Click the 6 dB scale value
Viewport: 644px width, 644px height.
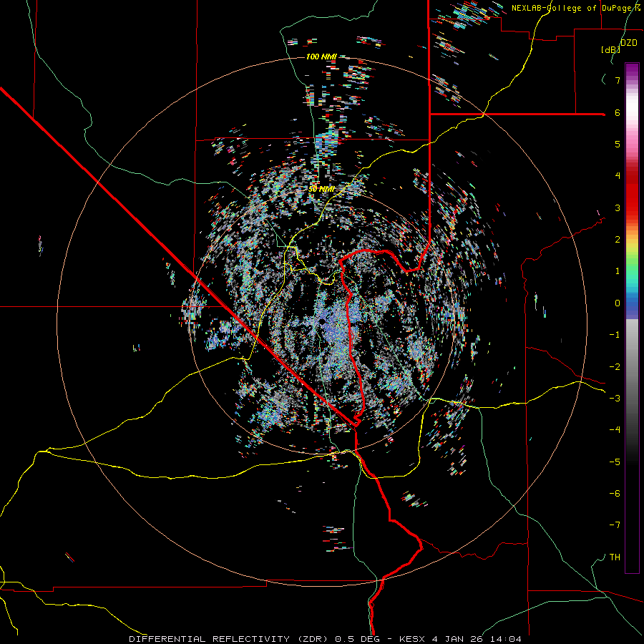[x=617, y=112]
